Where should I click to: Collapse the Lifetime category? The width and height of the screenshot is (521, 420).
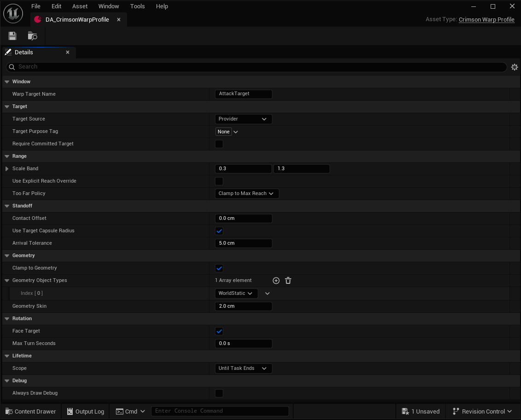click(6, 356)
